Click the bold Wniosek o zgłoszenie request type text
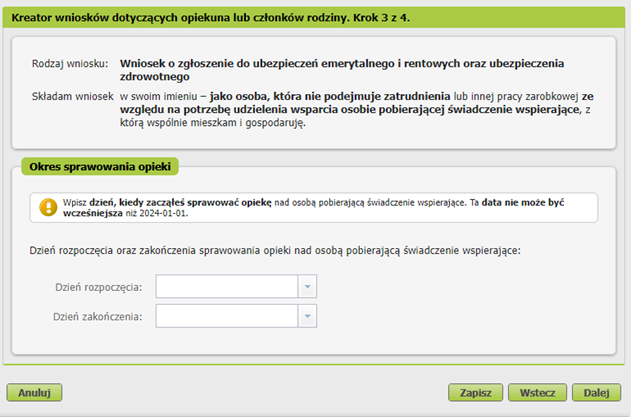The width and height of the screenshot is (631, 417). [x=342, y=70]
